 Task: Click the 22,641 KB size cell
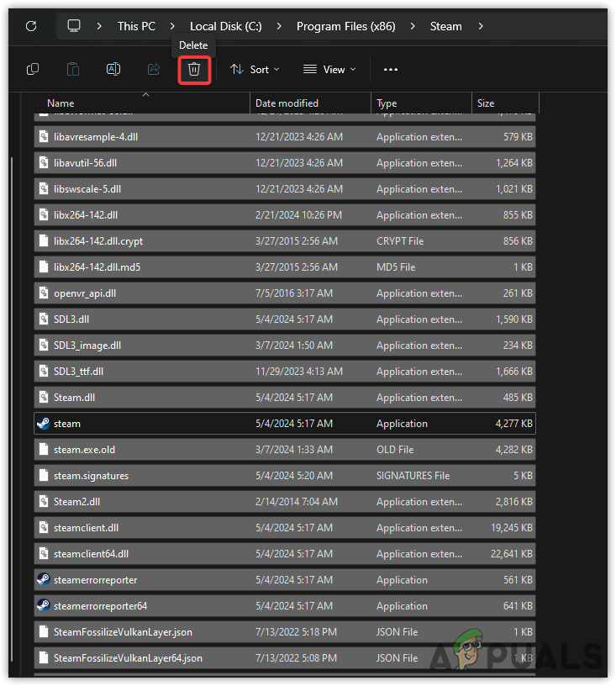512,554
